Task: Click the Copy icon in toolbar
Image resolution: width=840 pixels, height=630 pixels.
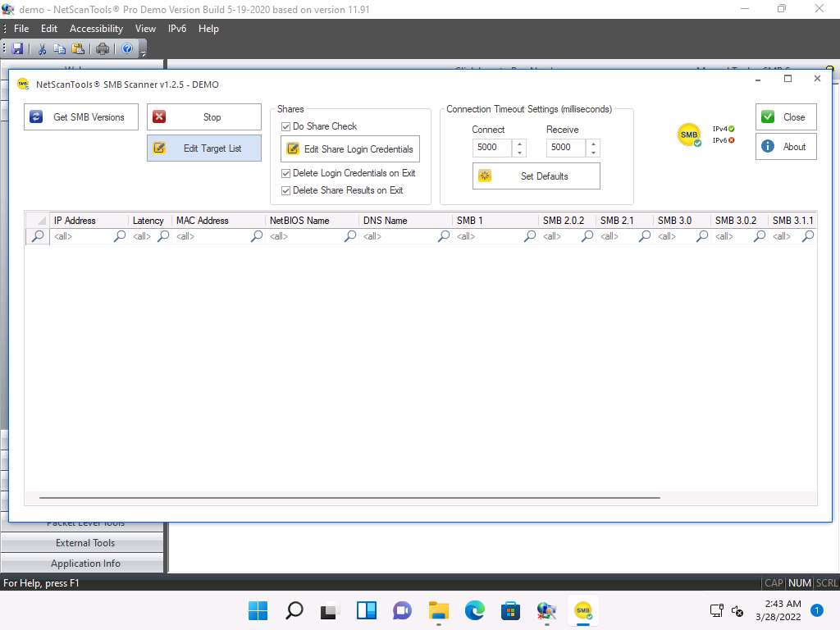Action: coord(59,48)
